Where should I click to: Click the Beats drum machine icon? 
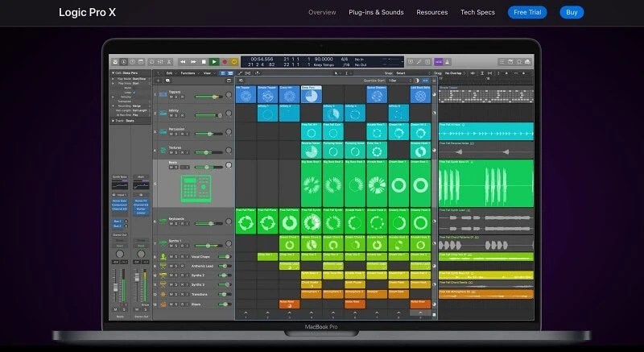196,188
